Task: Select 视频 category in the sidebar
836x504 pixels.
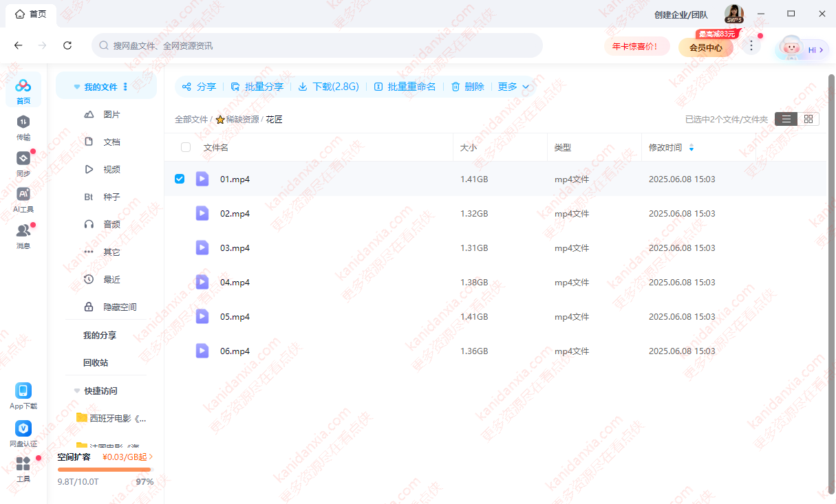Action: (111, 169)
